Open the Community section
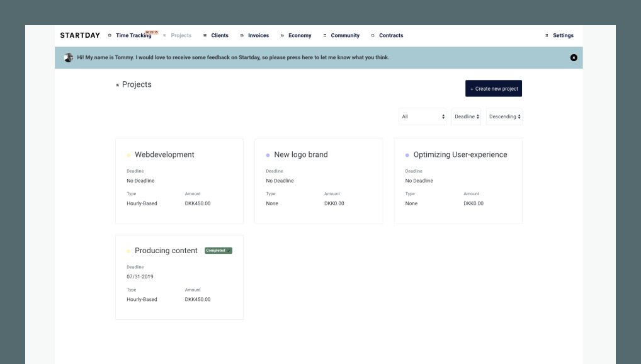 coord(345,36)
